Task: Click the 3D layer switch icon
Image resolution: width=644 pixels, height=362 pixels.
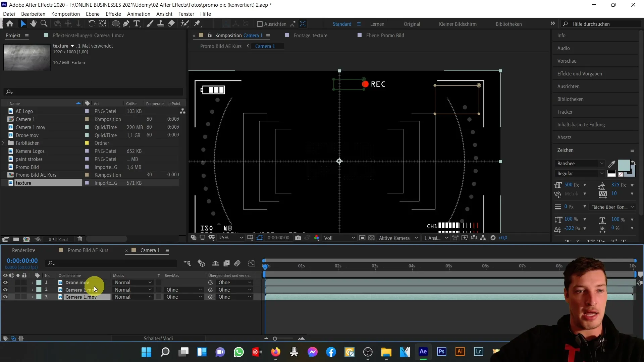Action: pos(202,263)
